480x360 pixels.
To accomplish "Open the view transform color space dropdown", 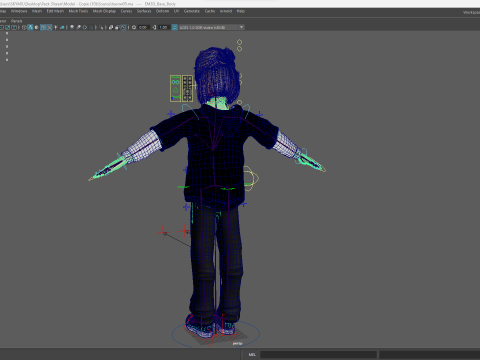I will click(211, 27).
